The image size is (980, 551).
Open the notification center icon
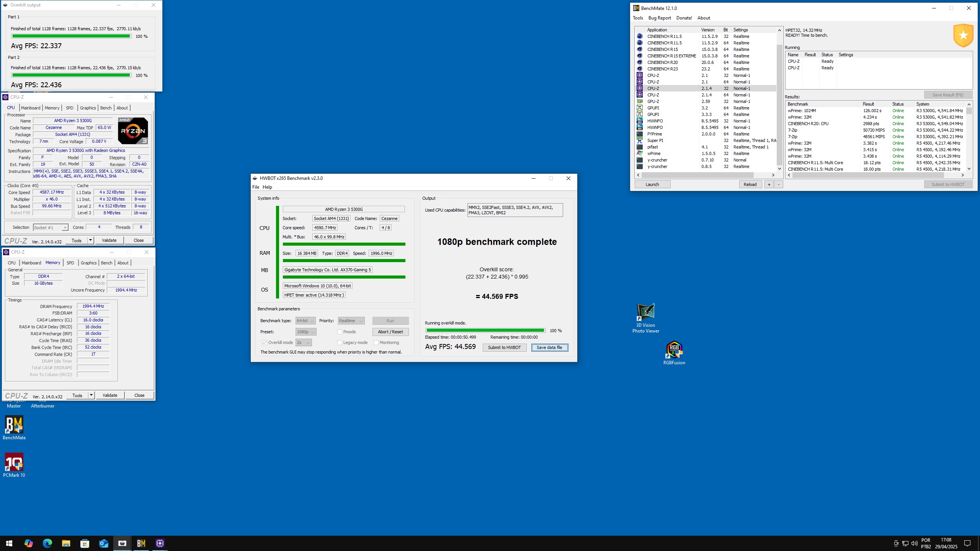(967, 543)
